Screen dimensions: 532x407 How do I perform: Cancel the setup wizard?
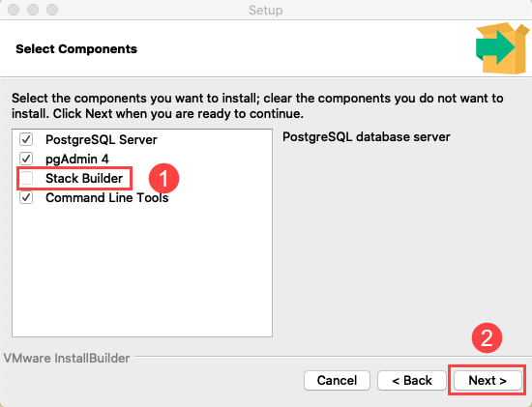coord(337,381)
